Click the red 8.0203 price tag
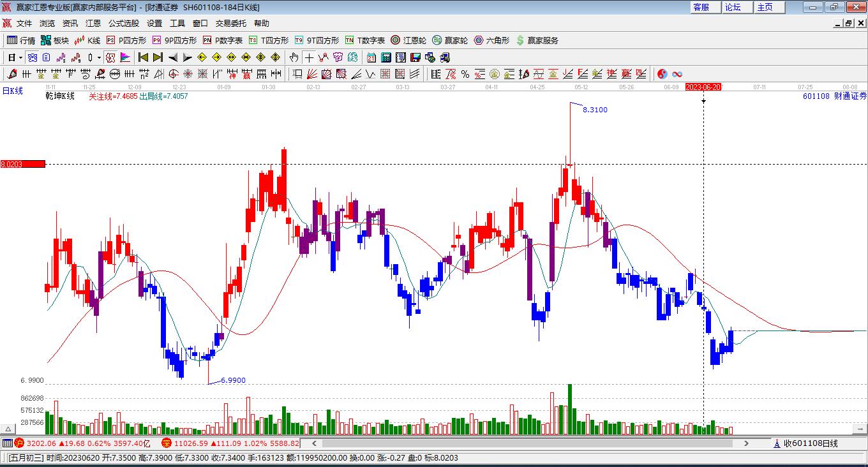 23,164
